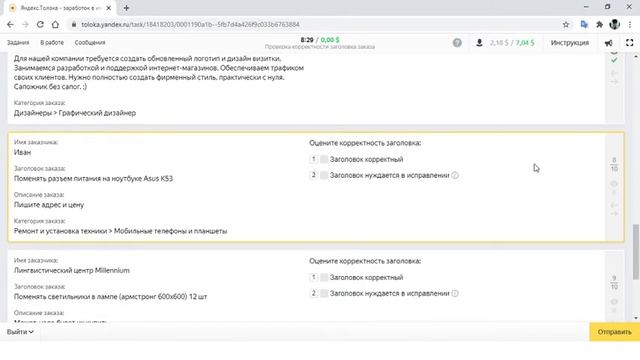The height and width of the screenshot is (360, 640).
Task: Select the Яндекс.Толока browser tab
Action: coord(61,8)
